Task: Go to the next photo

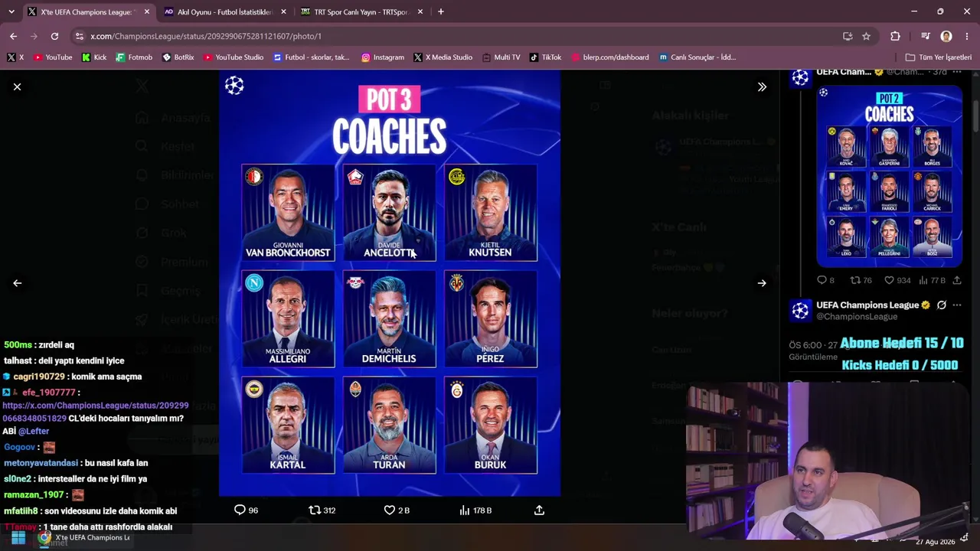Action: 762,283
